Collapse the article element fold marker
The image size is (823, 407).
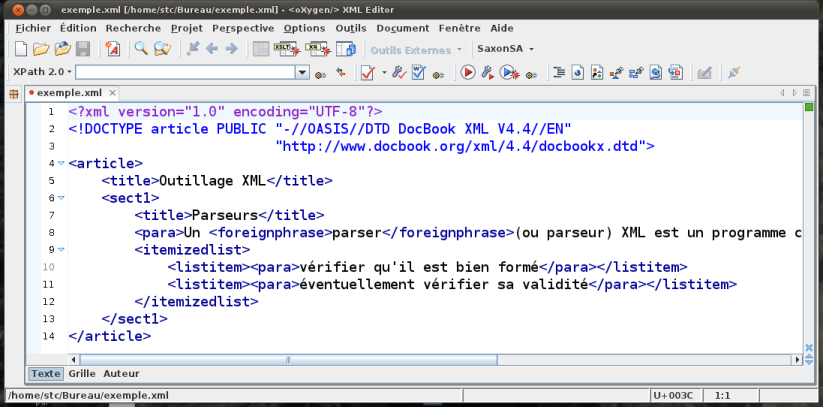click(x=61, y=163)
